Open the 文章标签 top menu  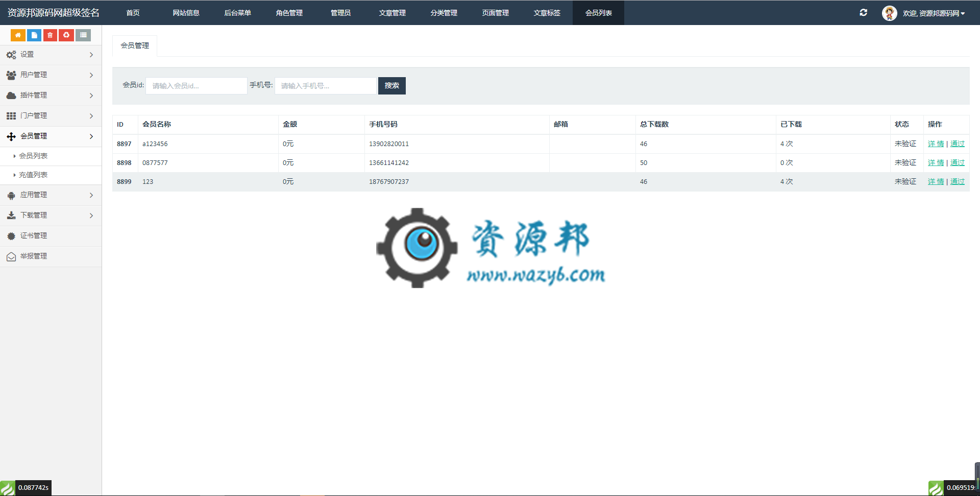[x=547, y=13]
